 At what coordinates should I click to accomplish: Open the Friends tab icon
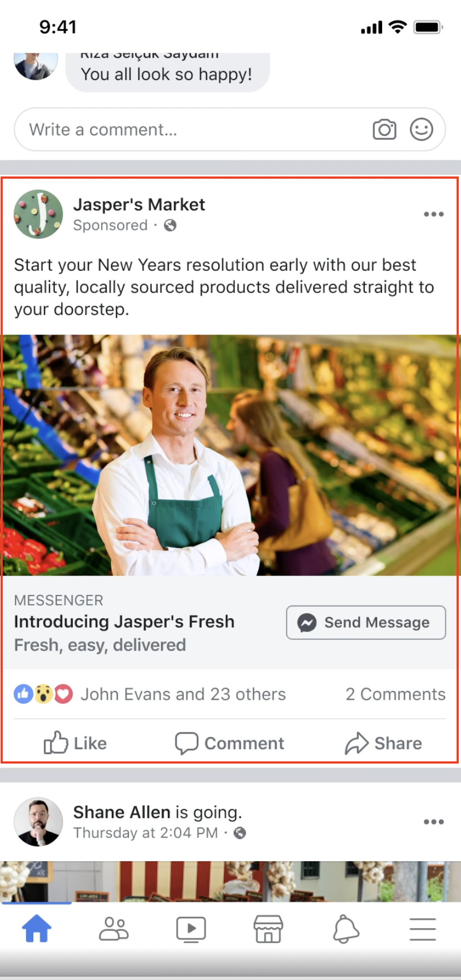[x=114, y=929]
